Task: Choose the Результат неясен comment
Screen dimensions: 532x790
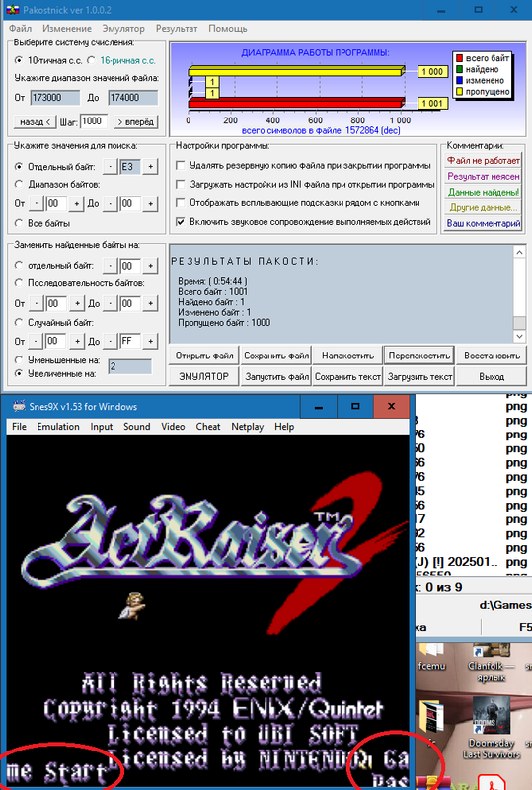Action: [x=483, y=177]
